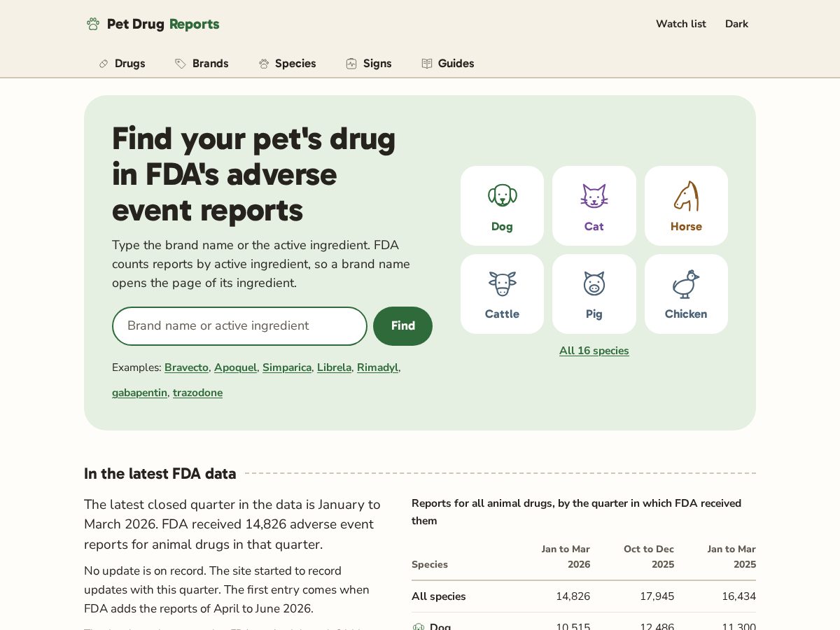
Task: Click the 'Jan to Mar 2026' column header
Action: (x=566, y=557)
